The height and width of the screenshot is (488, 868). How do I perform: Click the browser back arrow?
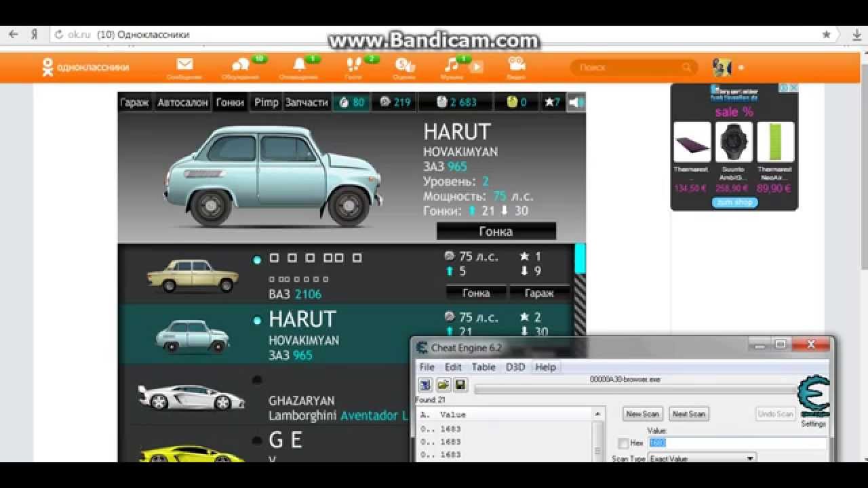(x=14, y=34)
